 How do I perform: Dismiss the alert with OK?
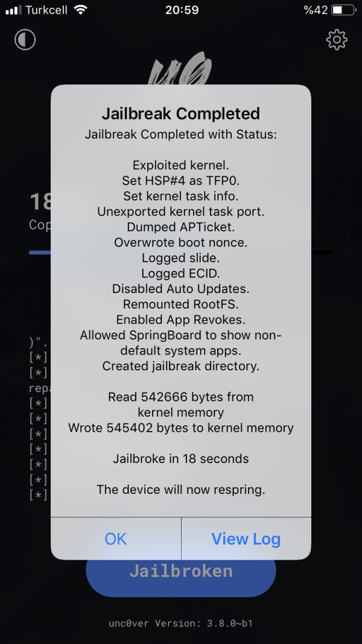(115, 538)
